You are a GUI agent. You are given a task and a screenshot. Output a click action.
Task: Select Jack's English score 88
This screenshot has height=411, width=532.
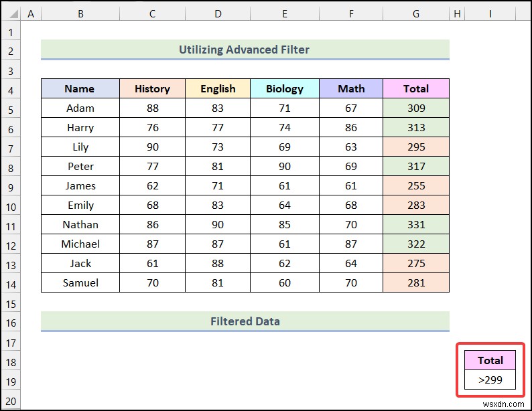pyautogui.click(x=218, y=263)
